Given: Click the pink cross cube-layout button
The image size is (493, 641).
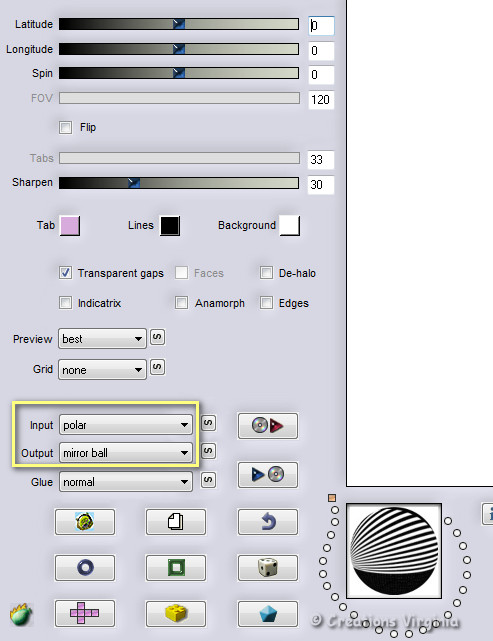Looking at the screenshot, I should 85,613.
